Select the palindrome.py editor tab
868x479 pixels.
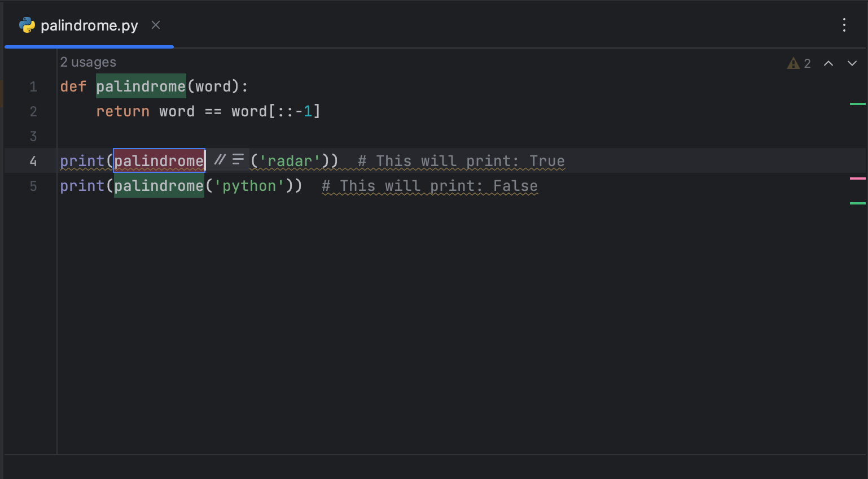click(x=89, y=25)
